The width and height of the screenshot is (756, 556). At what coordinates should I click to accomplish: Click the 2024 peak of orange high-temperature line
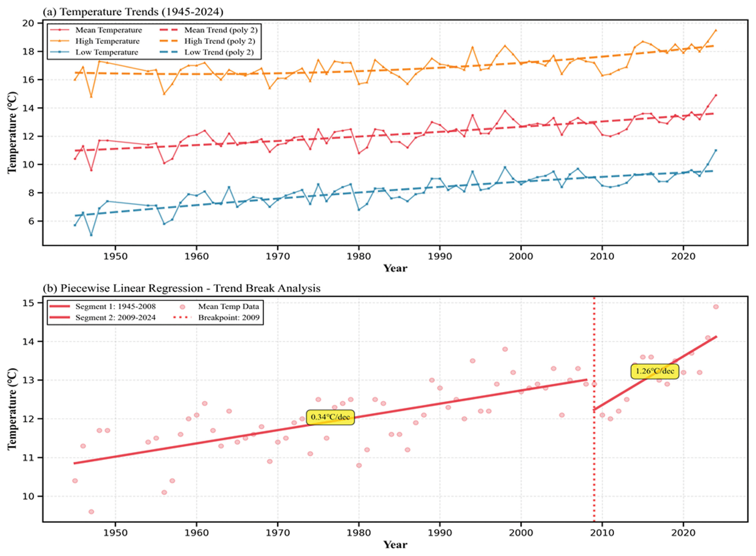716,30
